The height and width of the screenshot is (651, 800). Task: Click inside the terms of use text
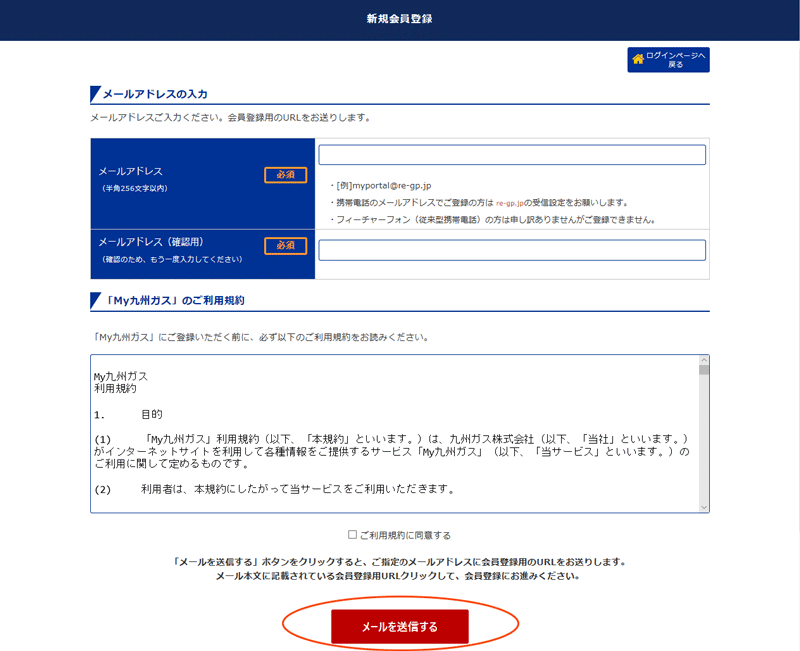(394, 434)
